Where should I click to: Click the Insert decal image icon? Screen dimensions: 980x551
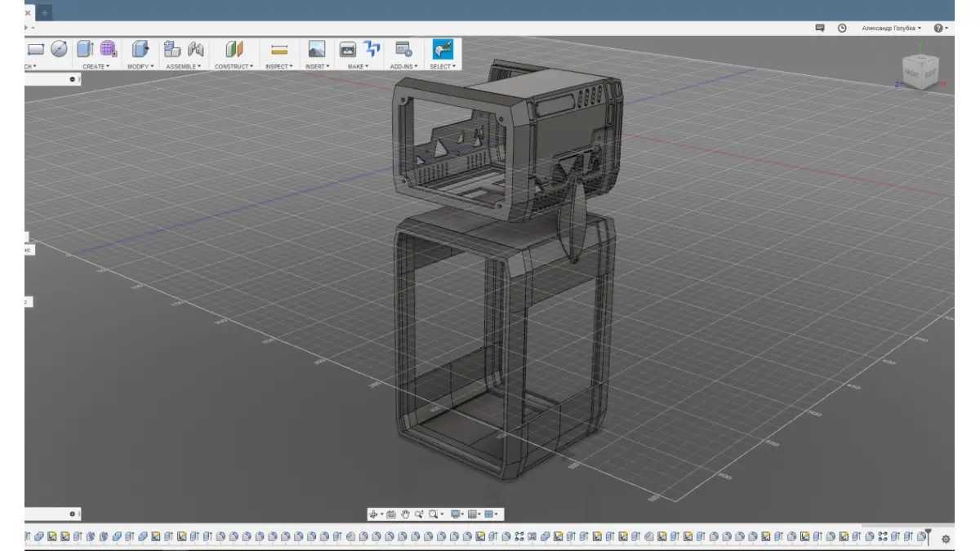coord(317,49)
